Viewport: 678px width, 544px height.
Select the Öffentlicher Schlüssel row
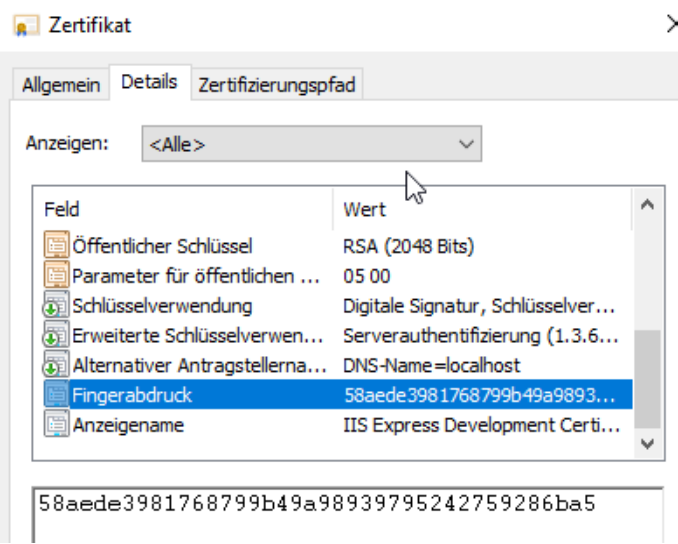[338, 246]
